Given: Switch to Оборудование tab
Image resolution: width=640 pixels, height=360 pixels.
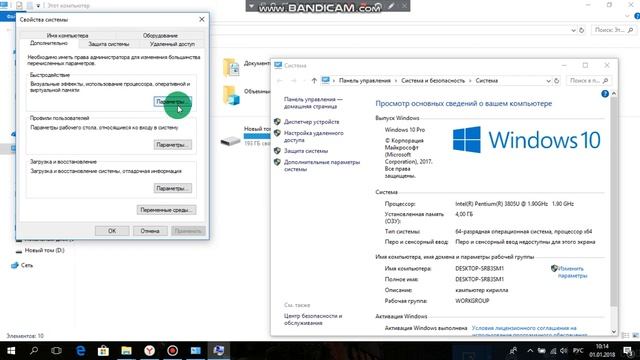Looking at the screenshot, I should (x=160, y=36).
